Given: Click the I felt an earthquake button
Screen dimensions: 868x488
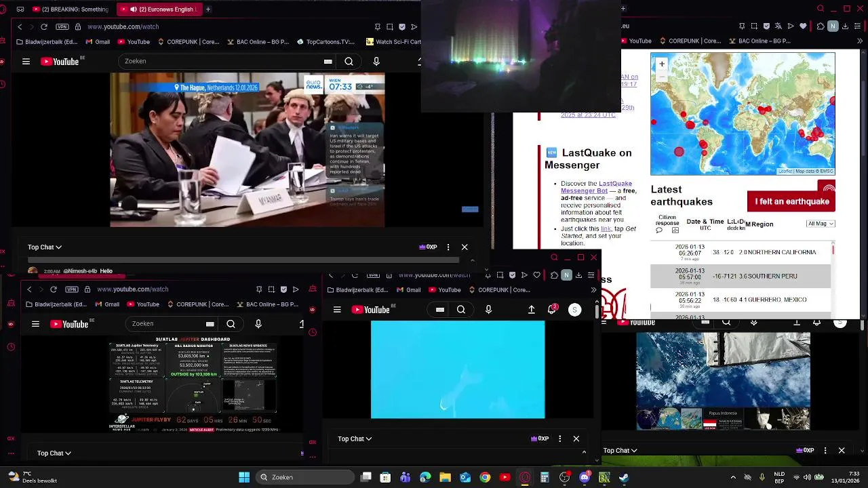Looking at the screenshot, I should pyautogui.click(x=791, y=201).
